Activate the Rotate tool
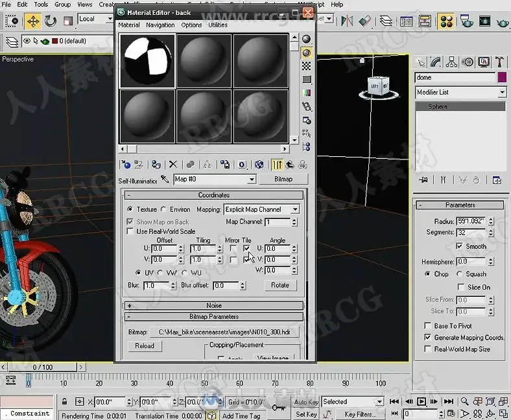 [x=51, y=21]
